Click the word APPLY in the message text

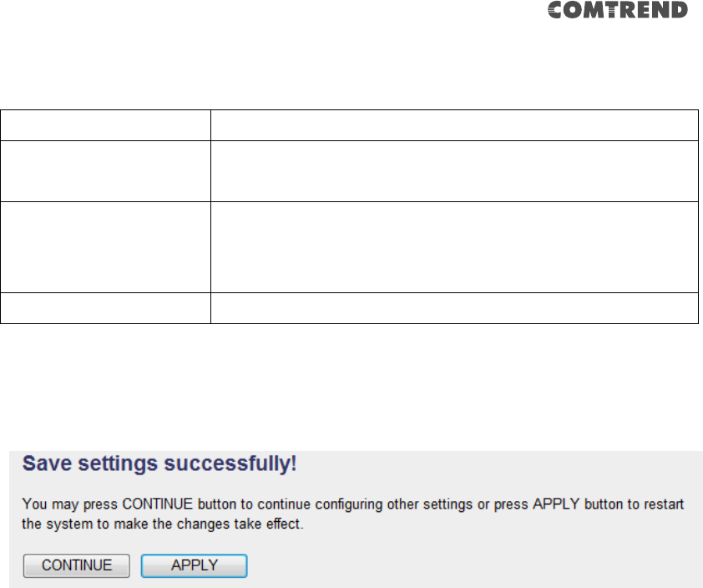[556, 504]
